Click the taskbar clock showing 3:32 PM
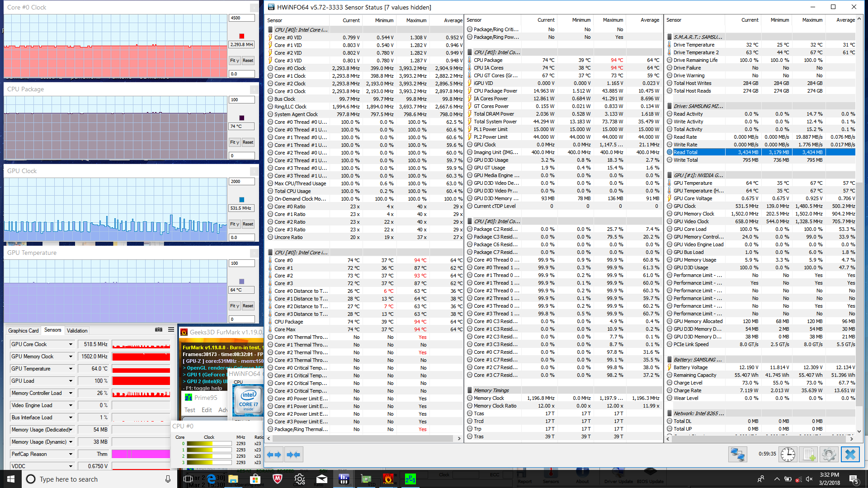Screen dimensions: 868x488 click(x=829, y=479)
